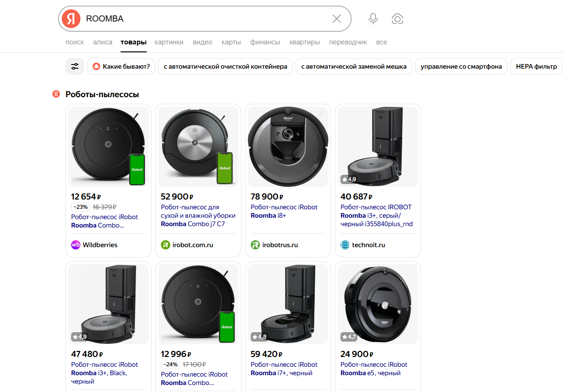The image size is (564, 392).
Task: Click the irobotrus.ru store logo icon
Action: click(255, 245)
